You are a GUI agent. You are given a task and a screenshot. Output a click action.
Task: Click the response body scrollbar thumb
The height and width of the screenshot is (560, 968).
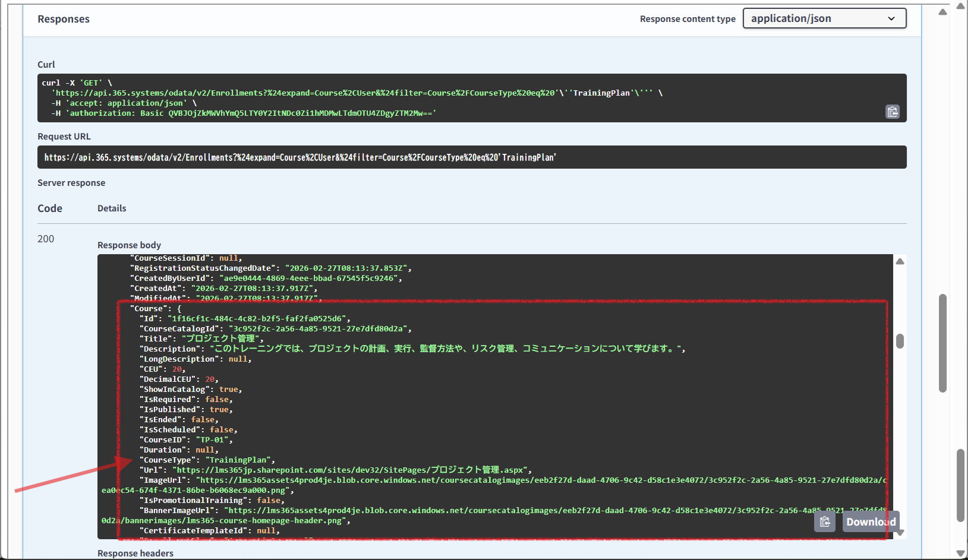coord(900,341)
